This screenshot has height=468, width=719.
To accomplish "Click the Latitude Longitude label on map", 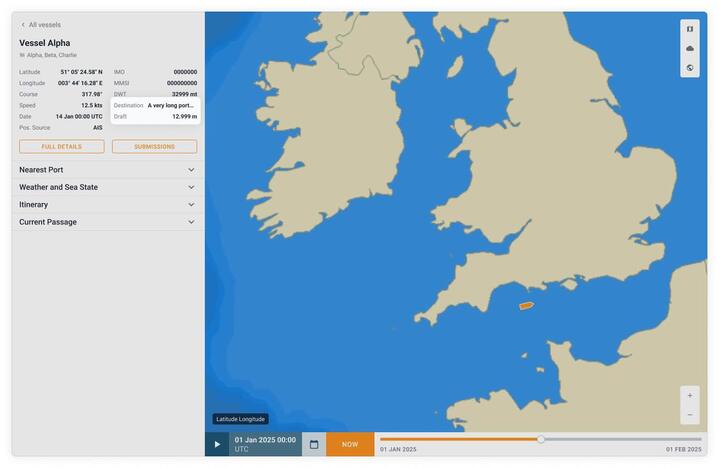I will (240, 419).
